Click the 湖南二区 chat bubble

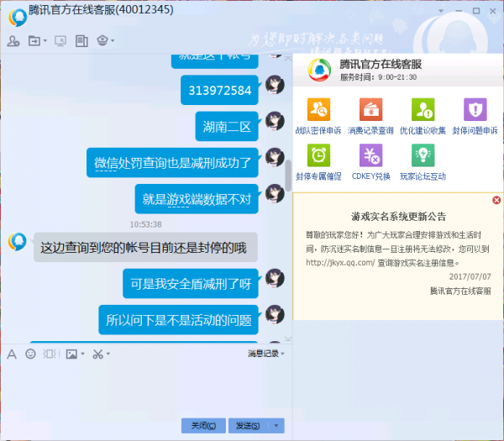pos(227,127)
